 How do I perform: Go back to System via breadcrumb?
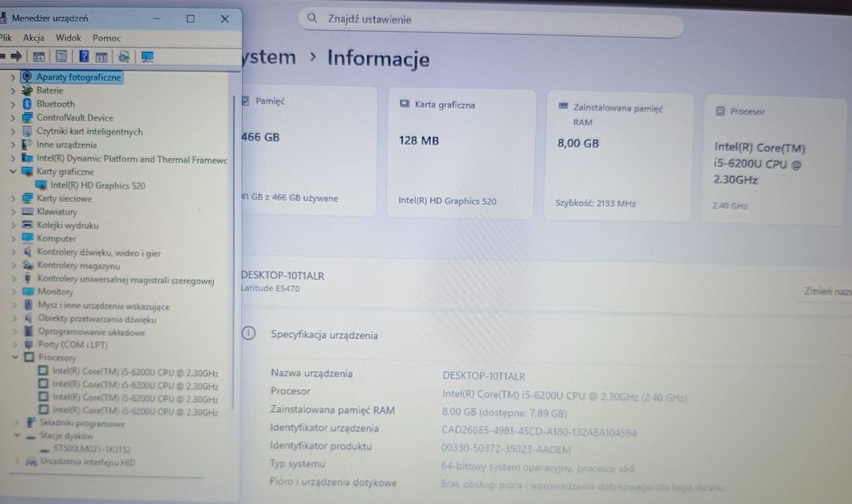pos(269,57)
